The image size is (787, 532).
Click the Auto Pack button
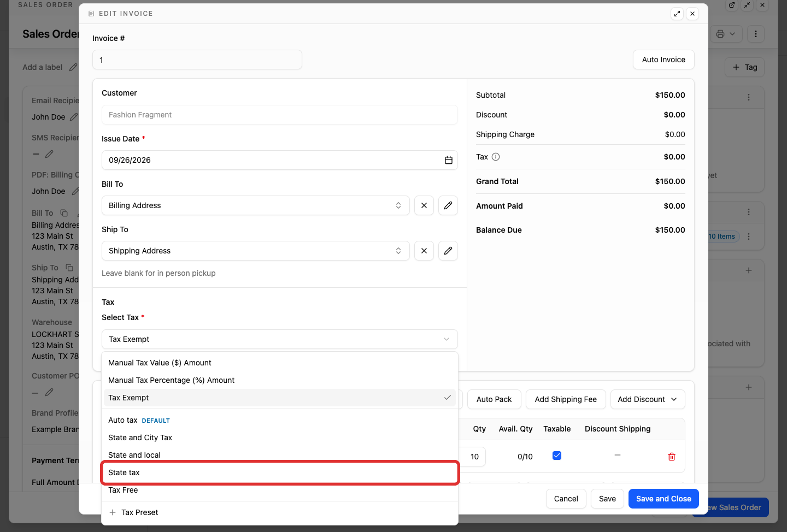pyautogui.click(x=494, y=399)
